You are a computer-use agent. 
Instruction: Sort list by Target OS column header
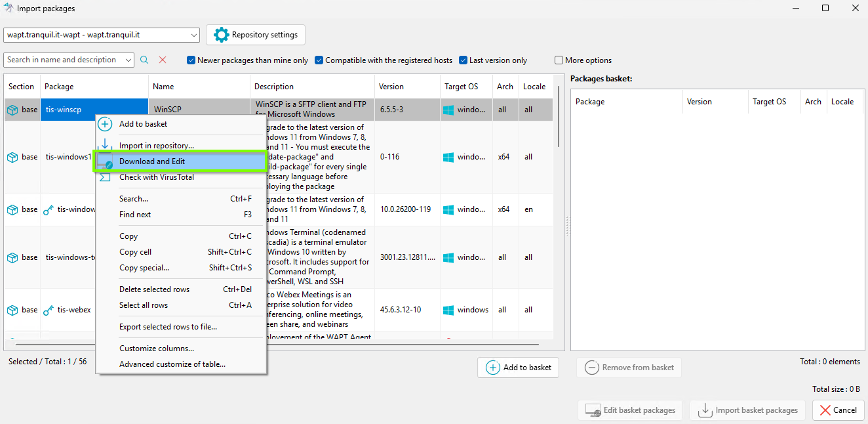[x=466, y=87]
